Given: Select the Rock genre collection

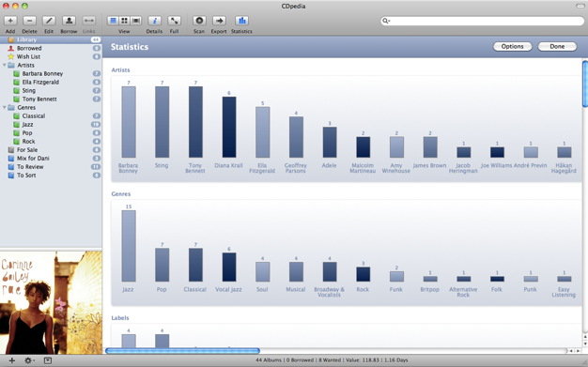Looking at the screenshot, I should 51,142.
